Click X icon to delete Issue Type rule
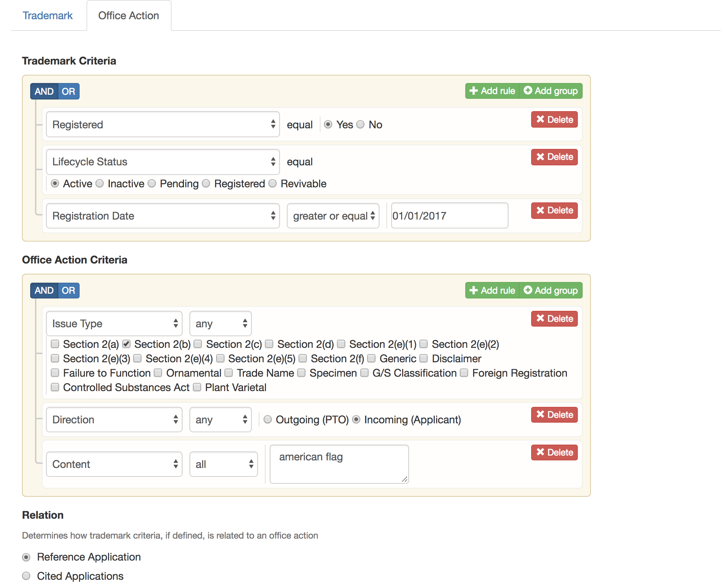This screenshot has height=588, width=724. point(540,318)
